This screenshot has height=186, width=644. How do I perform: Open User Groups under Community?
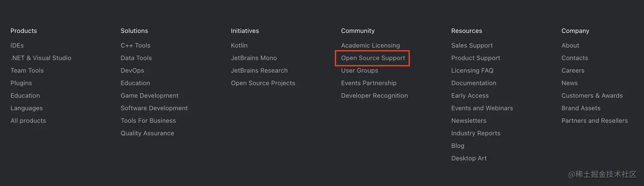point(359,71)
